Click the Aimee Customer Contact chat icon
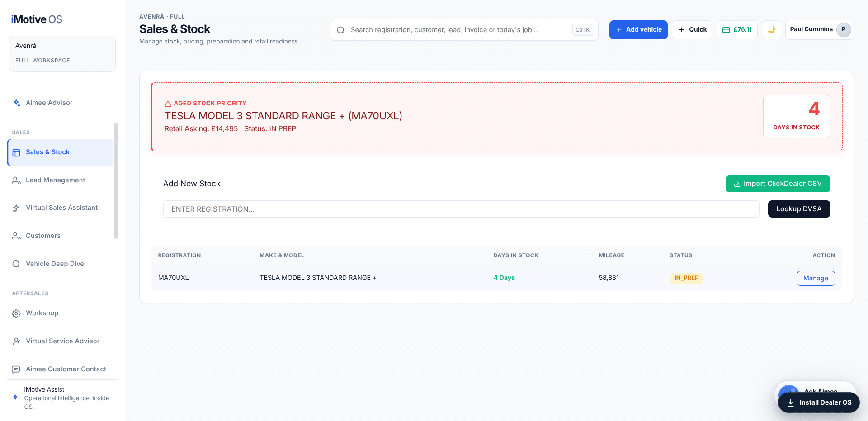The image size is (868, 421). (x=16, y=369)
